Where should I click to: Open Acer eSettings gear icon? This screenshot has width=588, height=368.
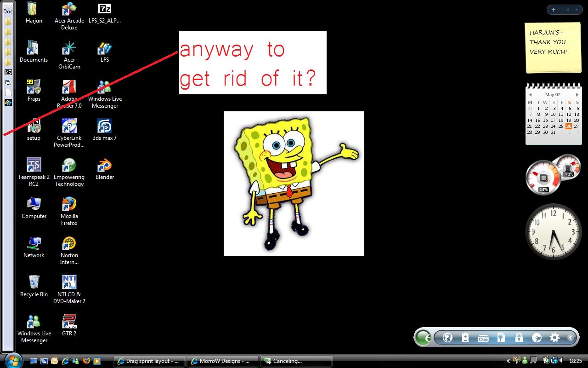coord(554,338)
